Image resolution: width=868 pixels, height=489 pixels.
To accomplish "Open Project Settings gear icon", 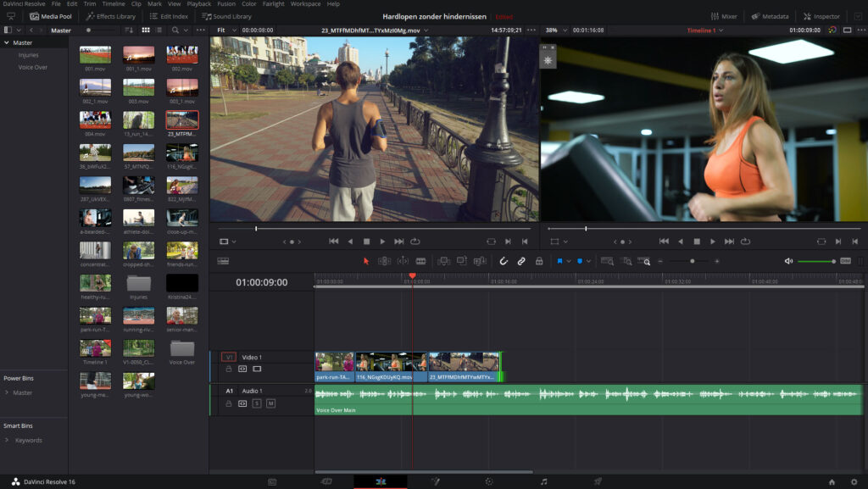I will point(854,482).
